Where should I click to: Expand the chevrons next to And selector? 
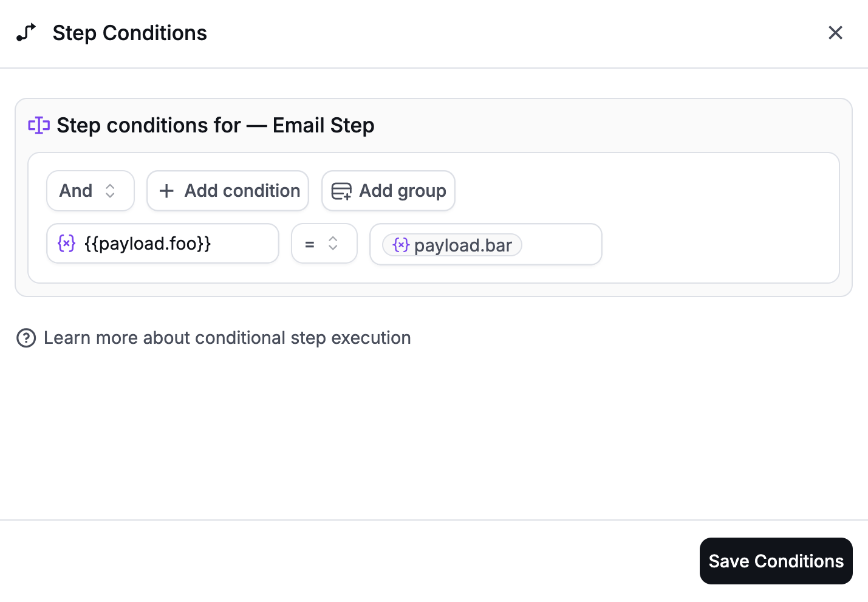(111, 191)
